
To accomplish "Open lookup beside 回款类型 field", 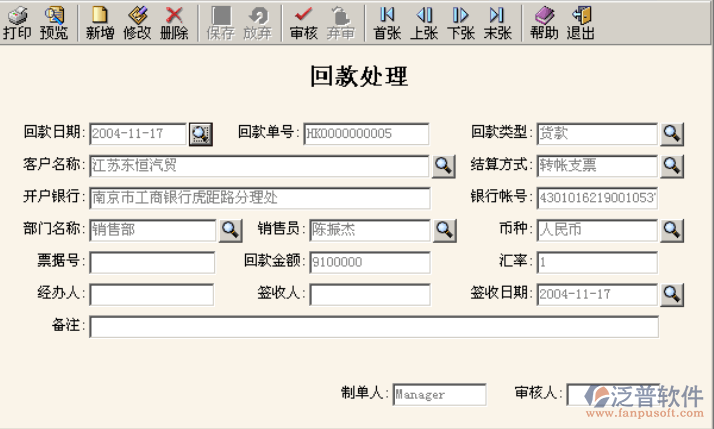I will pos(672,134).
